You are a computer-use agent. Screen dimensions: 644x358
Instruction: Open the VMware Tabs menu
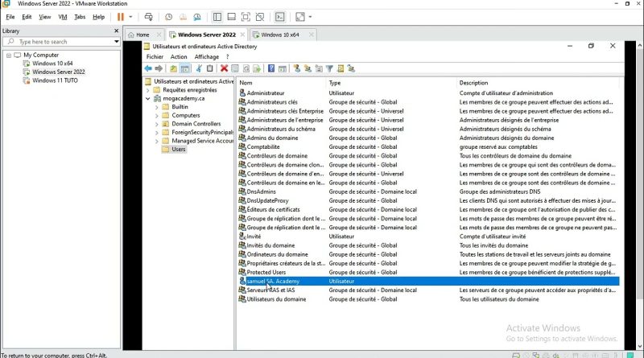point(80,17)
